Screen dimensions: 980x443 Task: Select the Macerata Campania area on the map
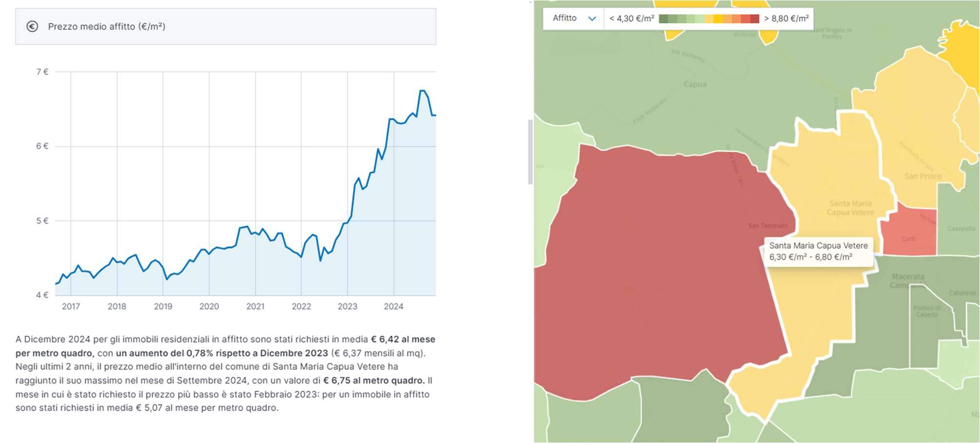point(907,281)
